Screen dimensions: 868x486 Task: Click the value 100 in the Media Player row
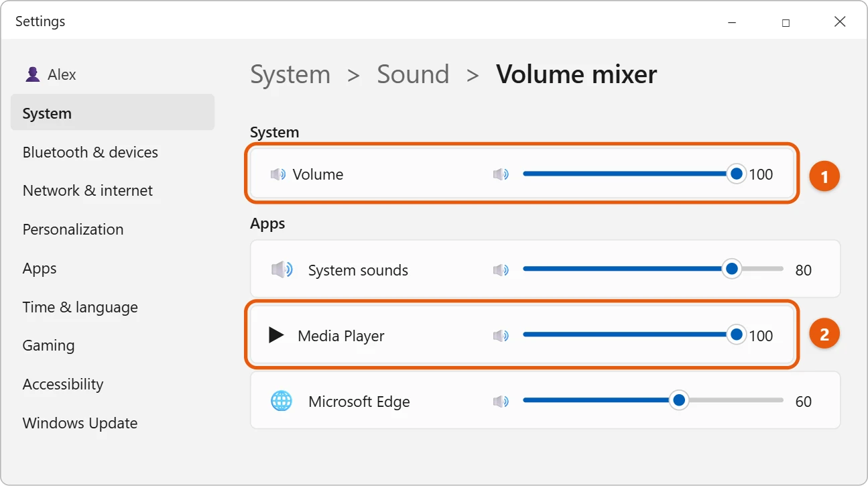tap(761, 336)
